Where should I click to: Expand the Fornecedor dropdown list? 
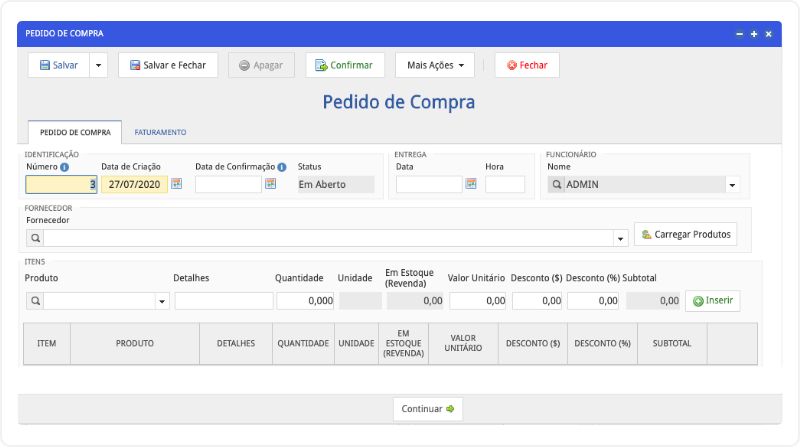coord(620,238)
